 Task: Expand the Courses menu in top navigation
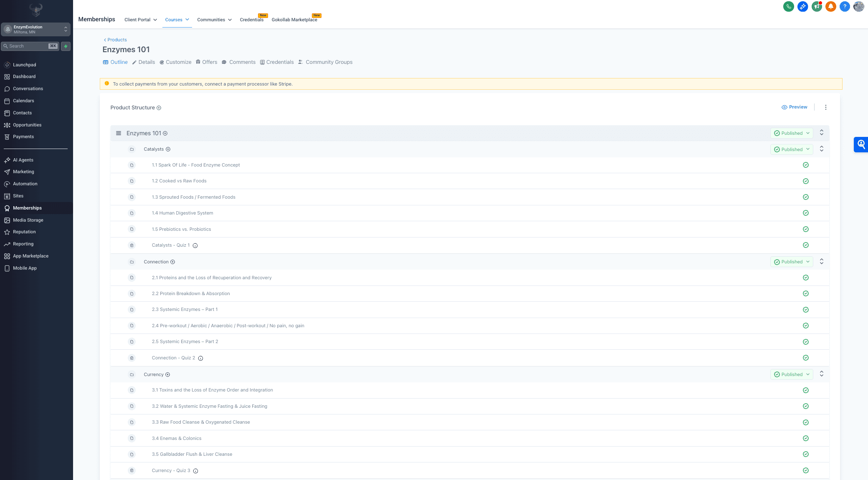pyautogui.click(x=177, y=20)
